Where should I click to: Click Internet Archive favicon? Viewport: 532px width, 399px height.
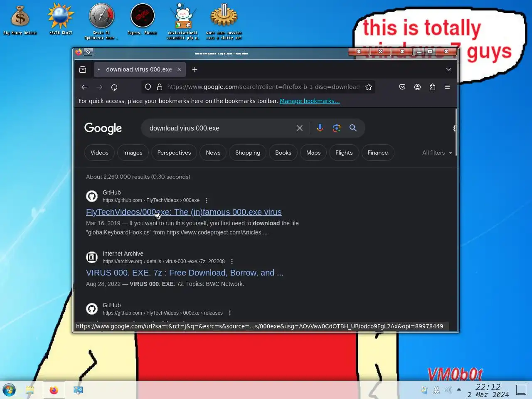[92, 257]
